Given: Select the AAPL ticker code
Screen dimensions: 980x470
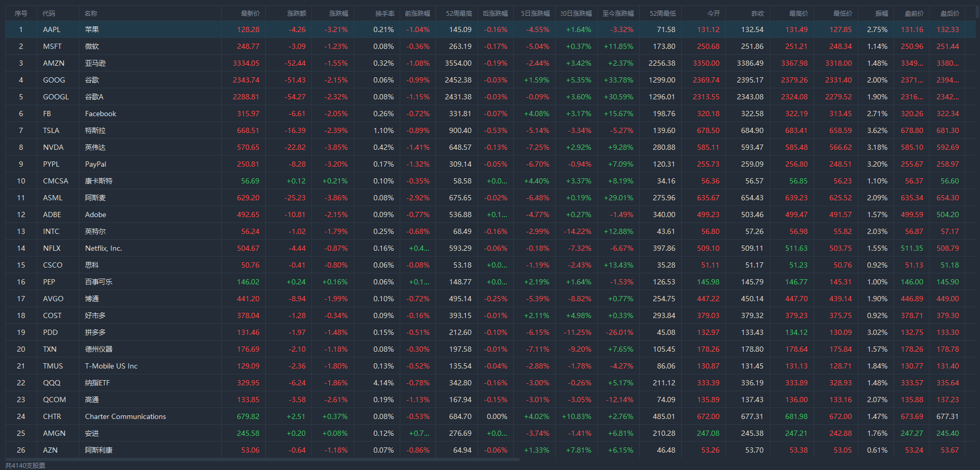Looking at the screenshot, I should pos(51,29).
